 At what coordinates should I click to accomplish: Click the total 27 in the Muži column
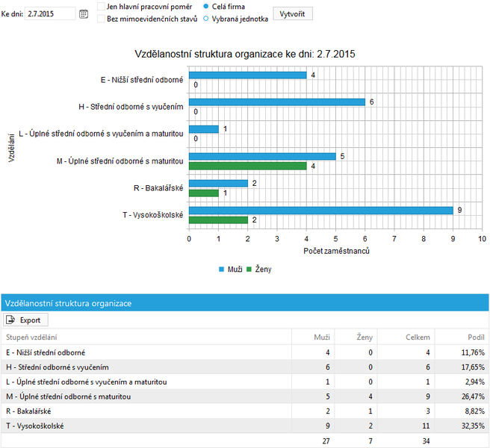(x=326, y=441)
